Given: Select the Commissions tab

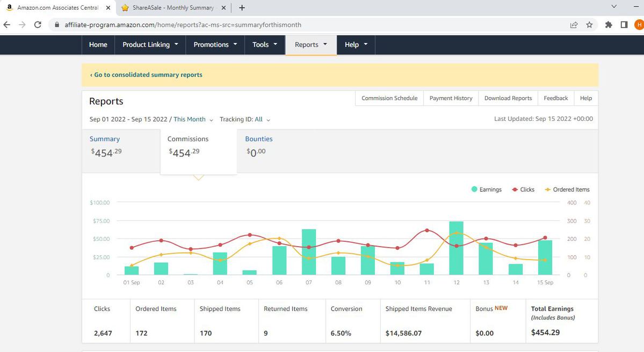Looking at the screenshot, I should [x=198, y=151].
